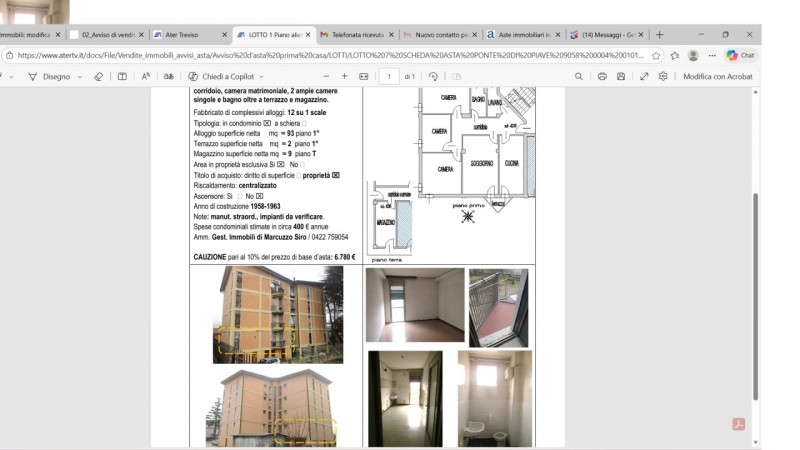Open the PDF settings gear icon
Viewport: 800px width, 450px height.
tap(663, 76)
